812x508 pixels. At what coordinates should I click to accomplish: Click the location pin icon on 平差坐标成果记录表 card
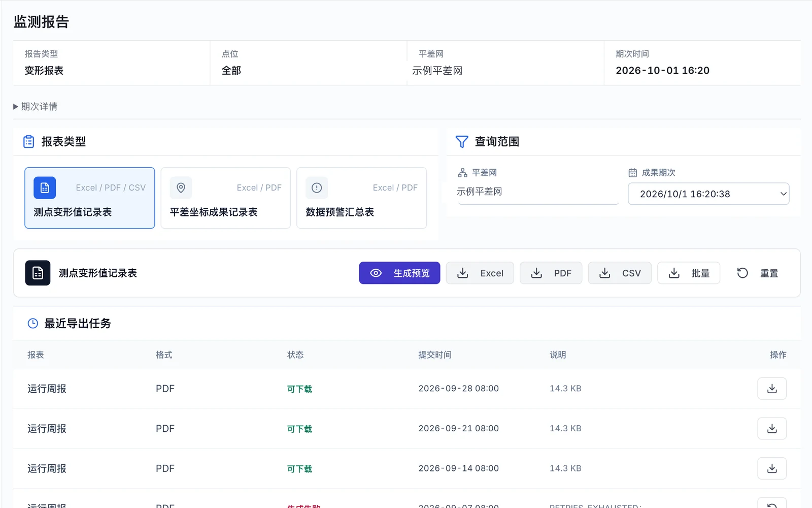(181, 188)
